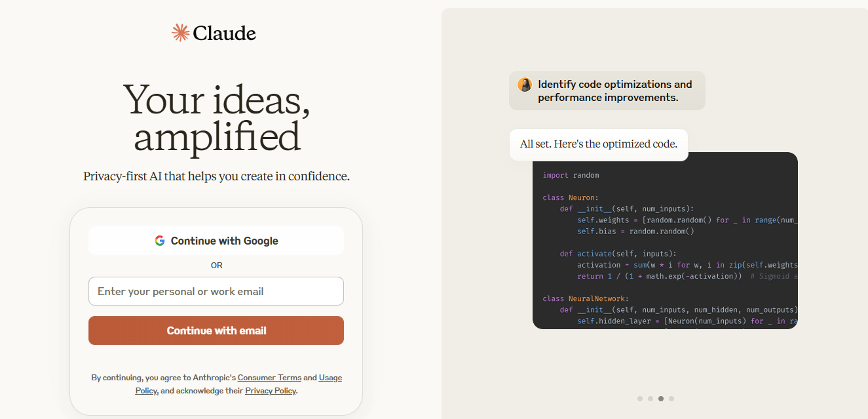This screenshot has height=419, width=868.
Task: Click 'Privacy-first AI' tagline text
Action: click(216, 176)
